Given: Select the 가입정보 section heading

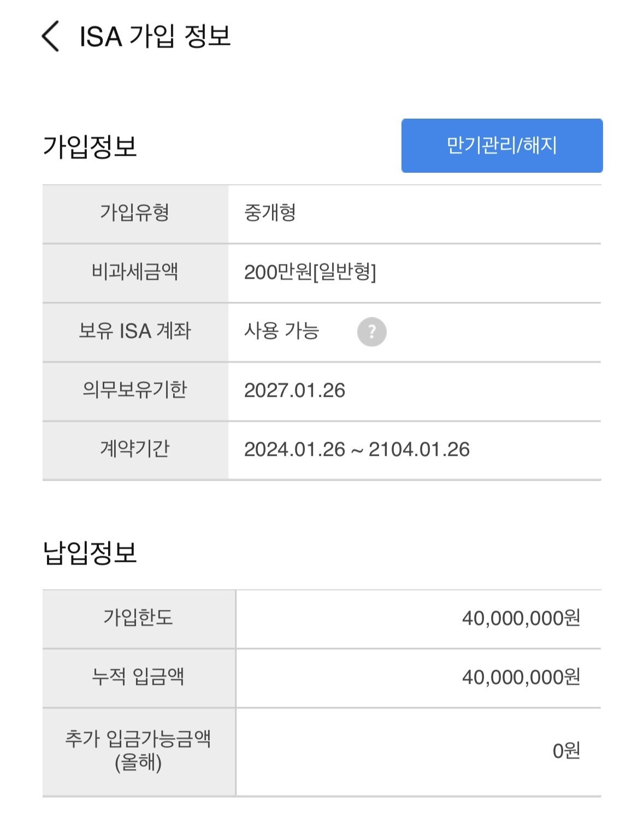Looking at the screenshot, I should click(x=90, y=146).
